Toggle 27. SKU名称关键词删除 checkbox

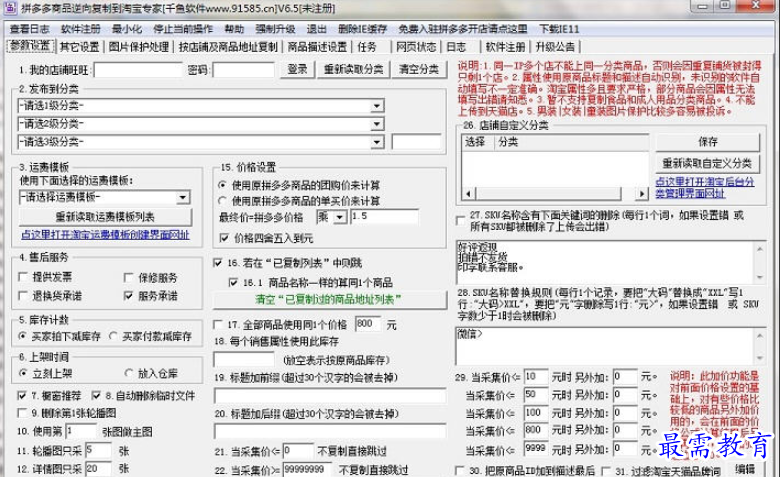click(460, 220)
